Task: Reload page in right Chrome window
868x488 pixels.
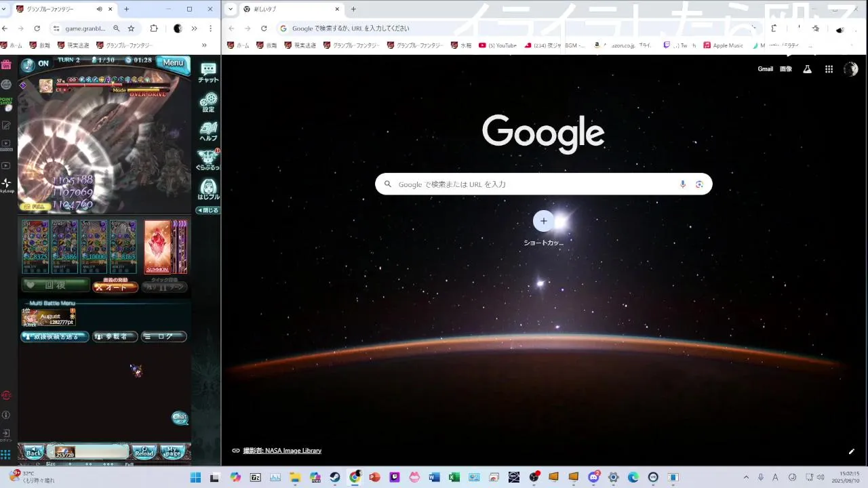Action: [x=264, y=28]
